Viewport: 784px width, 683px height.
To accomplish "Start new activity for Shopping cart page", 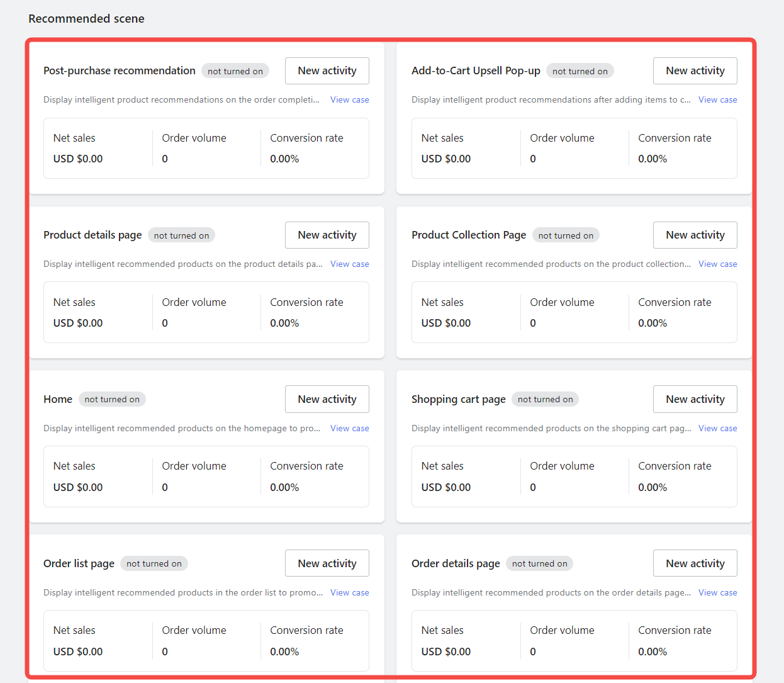I will 695,399.
